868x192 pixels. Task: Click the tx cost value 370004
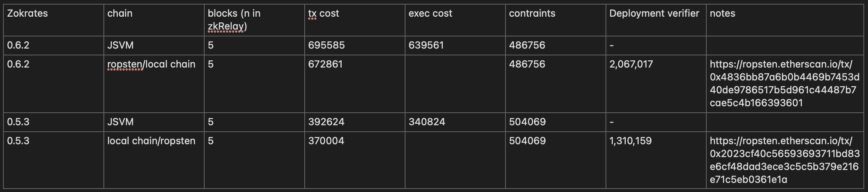(x=326, y=141)
